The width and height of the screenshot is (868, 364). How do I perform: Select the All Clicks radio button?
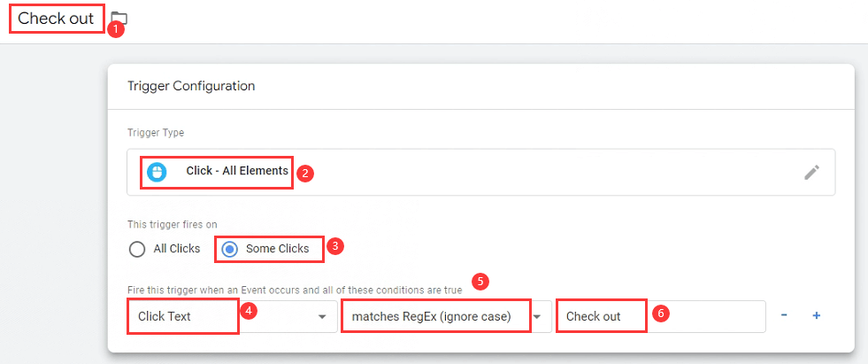click(x=136, y=250)
